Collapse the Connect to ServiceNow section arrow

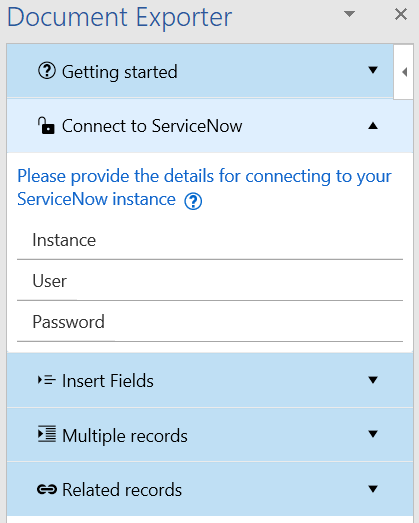[373, 126]
